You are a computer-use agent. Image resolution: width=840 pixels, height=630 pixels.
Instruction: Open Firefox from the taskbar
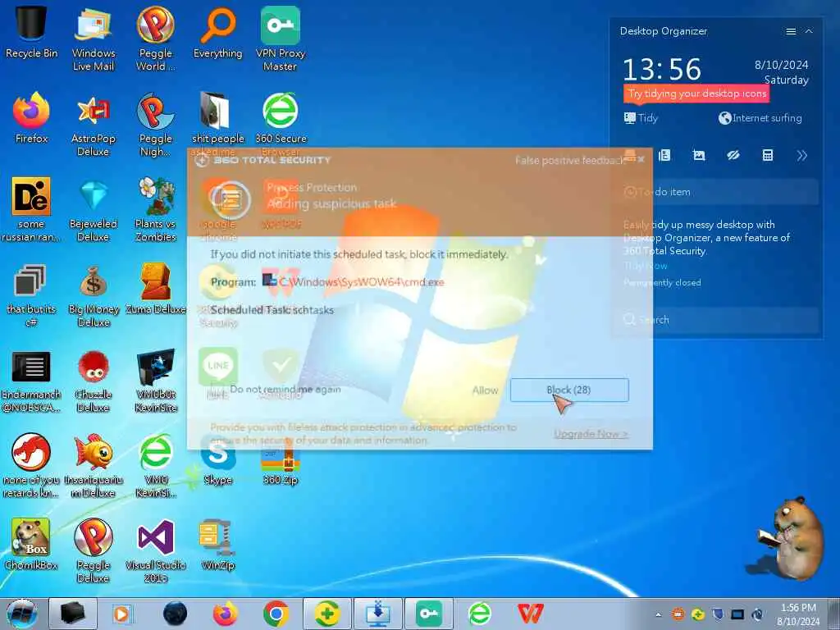coord(226,614)
